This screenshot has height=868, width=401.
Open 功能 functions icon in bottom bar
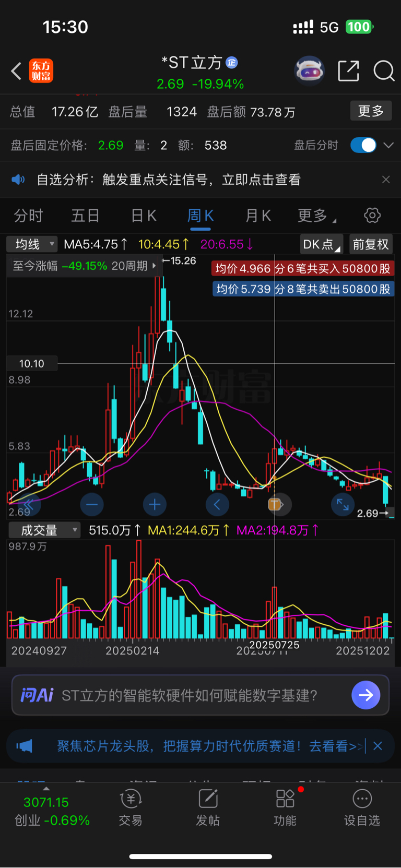coord(285,807)
